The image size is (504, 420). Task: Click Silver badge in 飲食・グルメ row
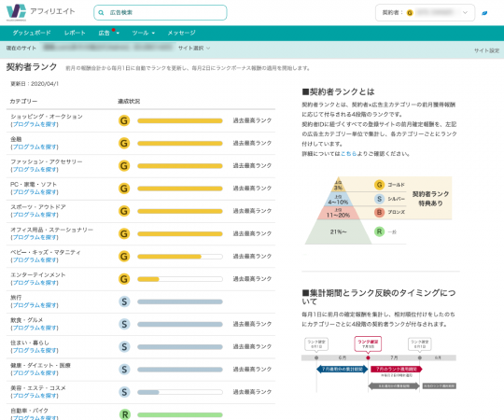(124, 324)
